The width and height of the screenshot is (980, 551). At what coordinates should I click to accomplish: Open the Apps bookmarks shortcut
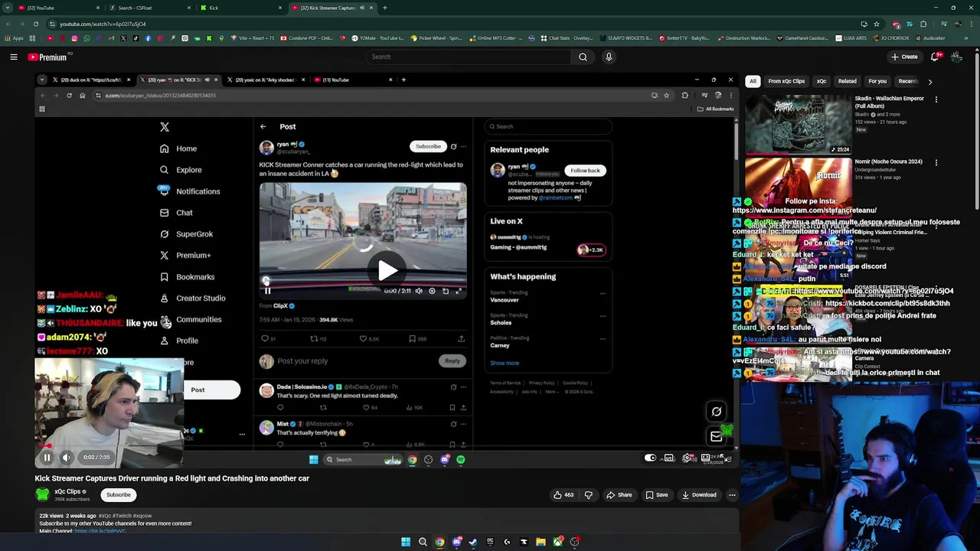(x=15, y=38)
